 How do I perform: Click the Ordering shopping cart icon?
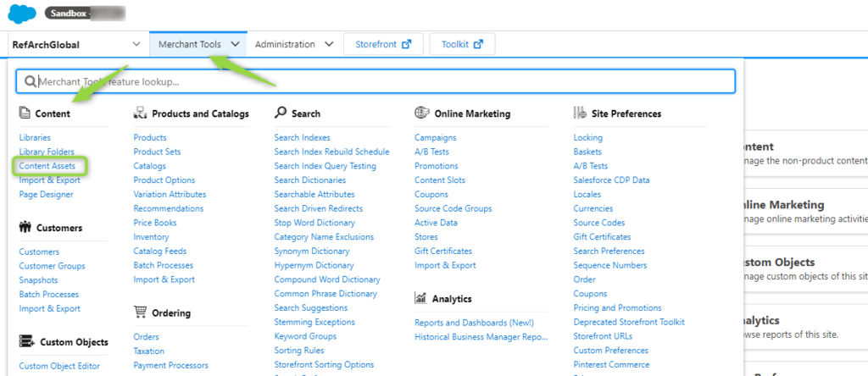coord(140,312)
